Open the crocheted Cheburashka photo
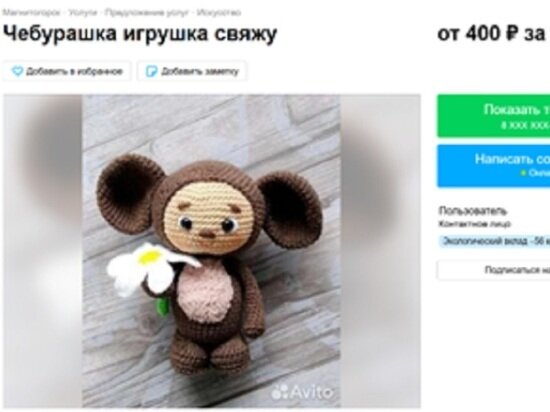 211,251
